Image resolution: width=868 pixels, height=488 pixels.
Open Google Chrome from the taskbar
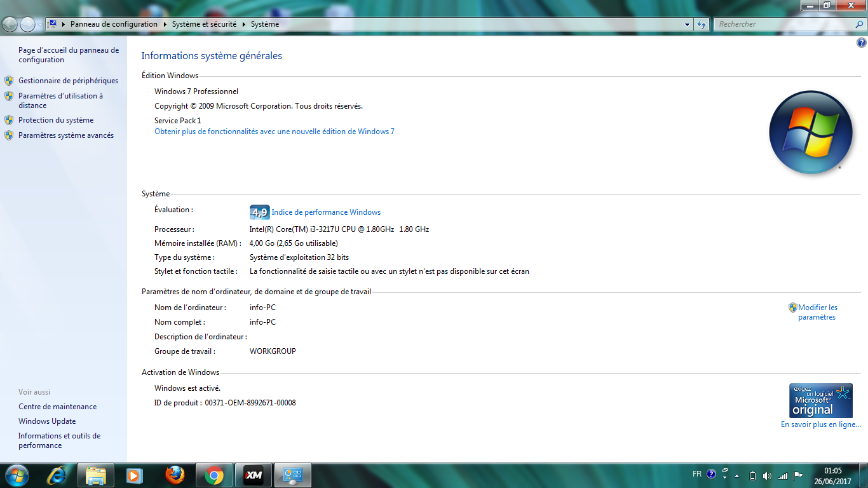point(214,475)
